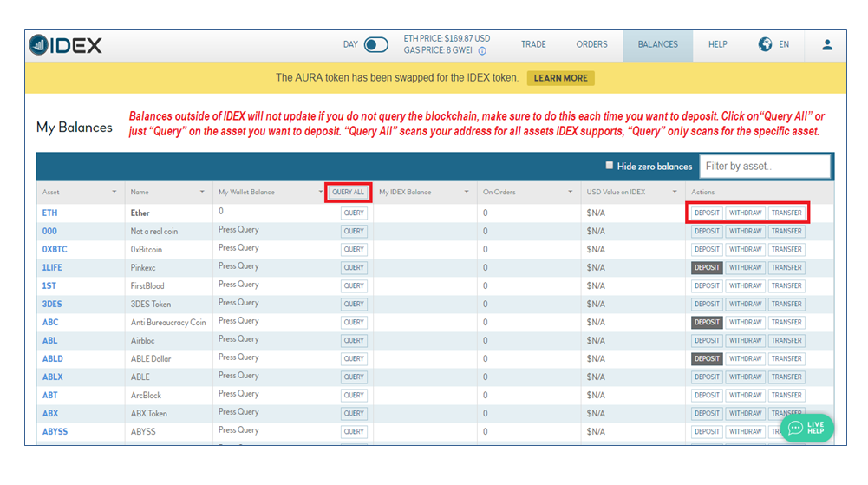Click the Filter by asset field
This screenshot has width=868, height=485.
pos(765,166)
